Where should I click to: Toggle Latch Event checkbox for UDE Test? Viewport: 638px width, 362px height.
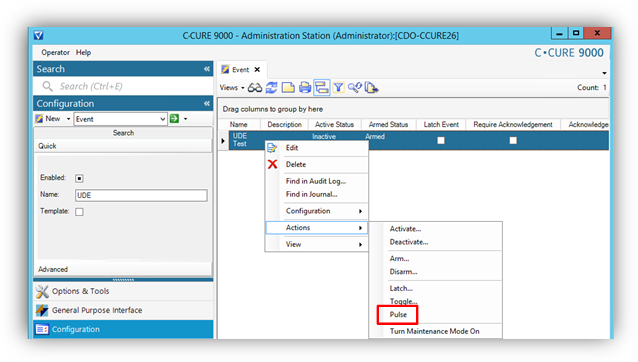pos(441,140)
